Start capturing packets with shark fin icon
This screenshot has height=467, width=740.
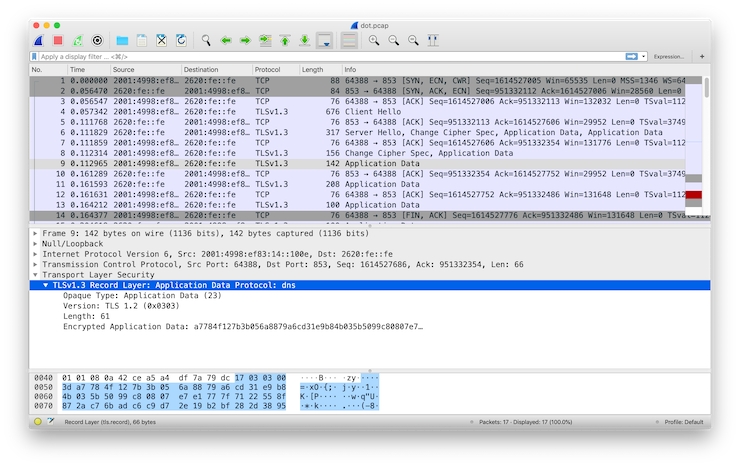[39, 41]
